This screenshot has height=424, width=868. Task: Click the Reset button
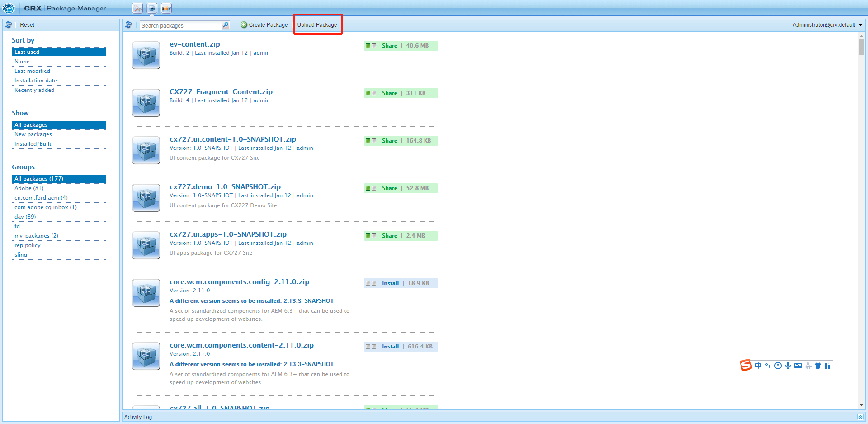(27, 25)
